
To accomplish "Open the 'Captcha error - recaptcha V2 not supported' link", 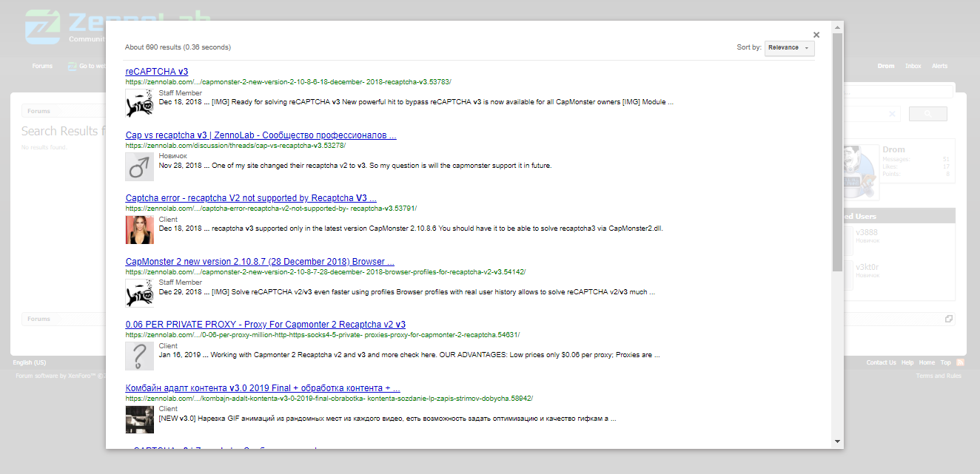I will (x=252, y=198).
